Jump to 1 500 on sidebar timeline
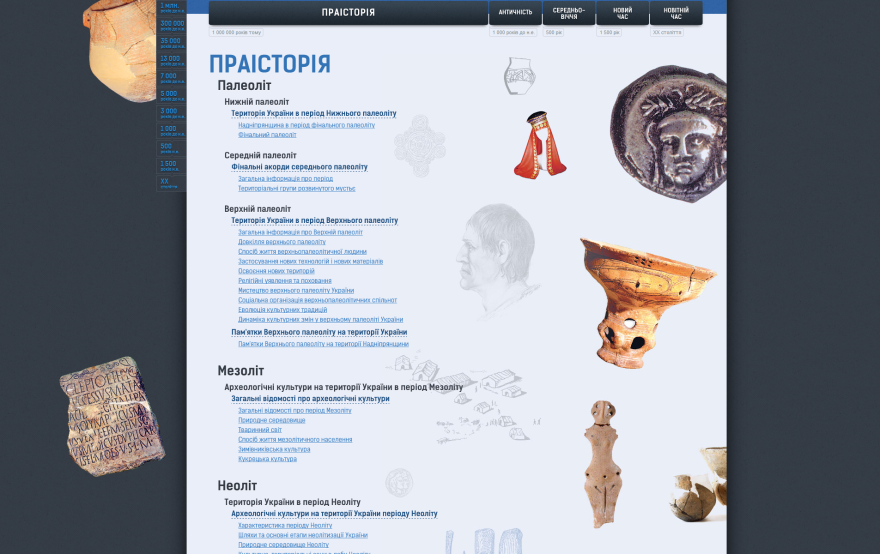The image size is (880, 554). pos(171,165)
